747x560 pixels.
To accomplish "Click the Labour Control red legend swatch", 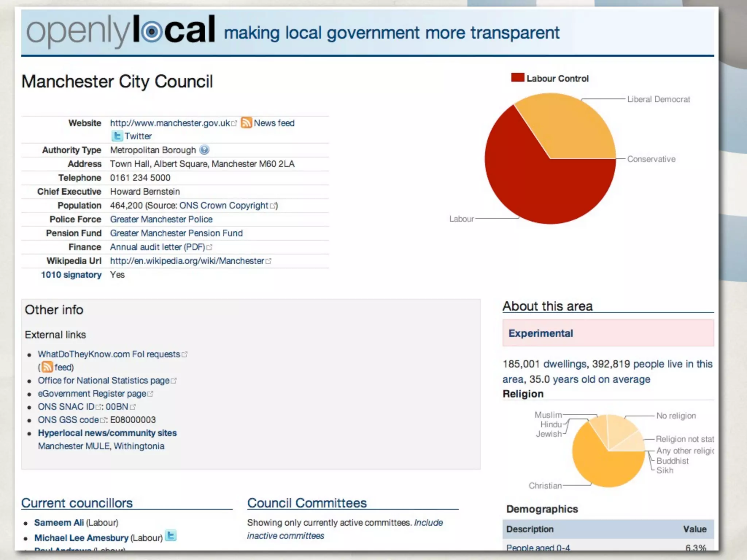I will click(x=517, y=78).
